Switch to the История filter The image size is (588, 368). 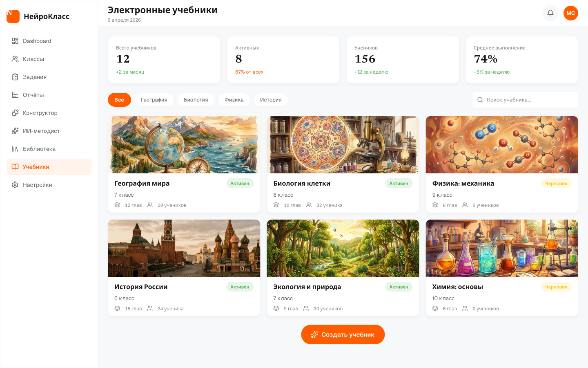click(271, 100)
